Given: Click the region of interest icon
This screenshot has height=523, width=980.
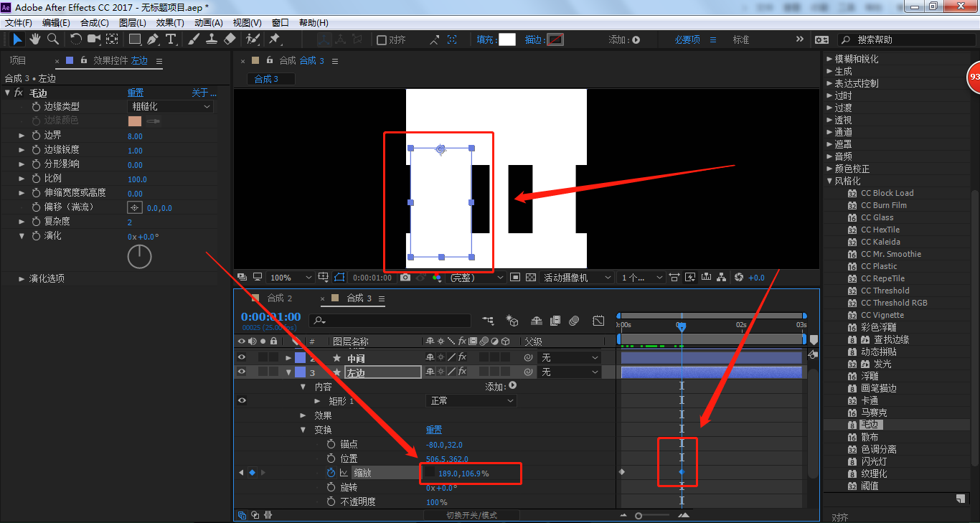Looking at the screenshot, I should pos(514,278).
